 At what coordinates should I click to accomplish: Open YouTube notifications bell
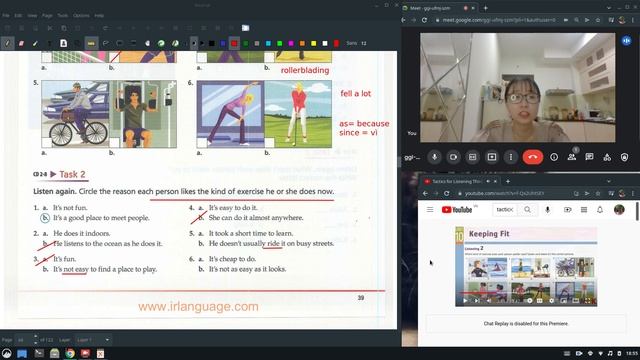point(600,209)
